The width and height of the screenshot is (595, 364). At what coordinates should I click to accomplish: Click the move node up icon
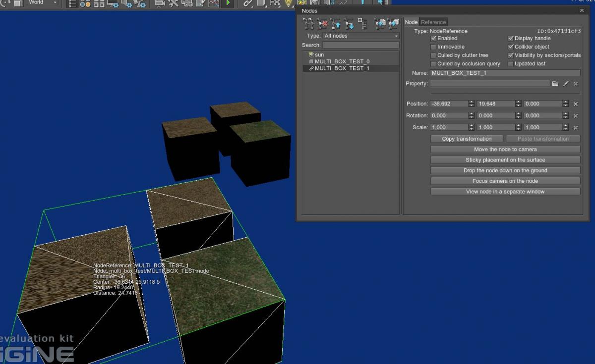(x=336, y=23)
